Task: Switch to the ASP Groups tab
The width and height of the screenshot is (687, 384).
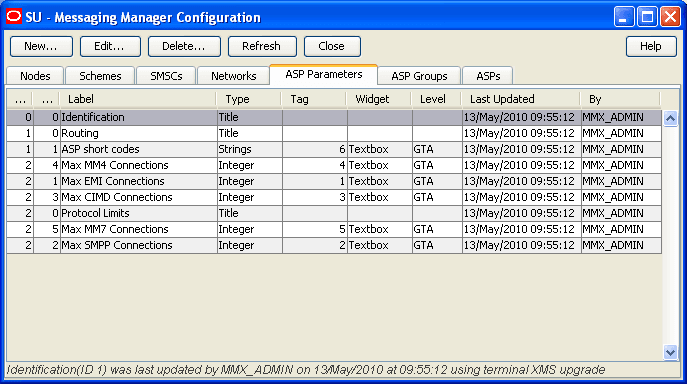Action: click(x=419, y=76)
